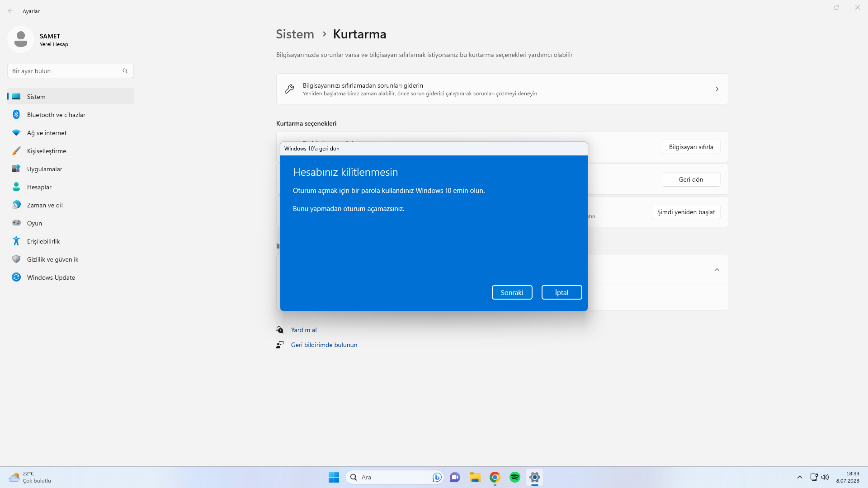Show hidden system tray icons

pyautogui.click(x=799, y=477)
